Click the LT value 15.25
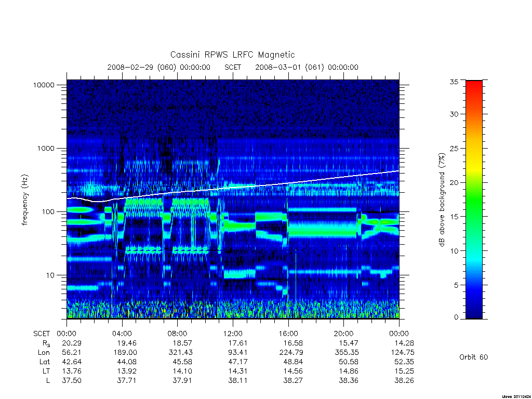The image size is (532, 399). (404, 371)
